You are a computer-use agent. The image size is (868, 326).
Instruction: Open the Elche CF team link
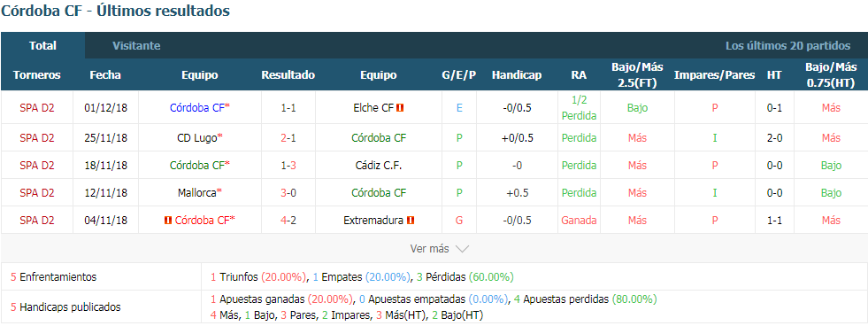pyautogui.click(x=373, y=108)
